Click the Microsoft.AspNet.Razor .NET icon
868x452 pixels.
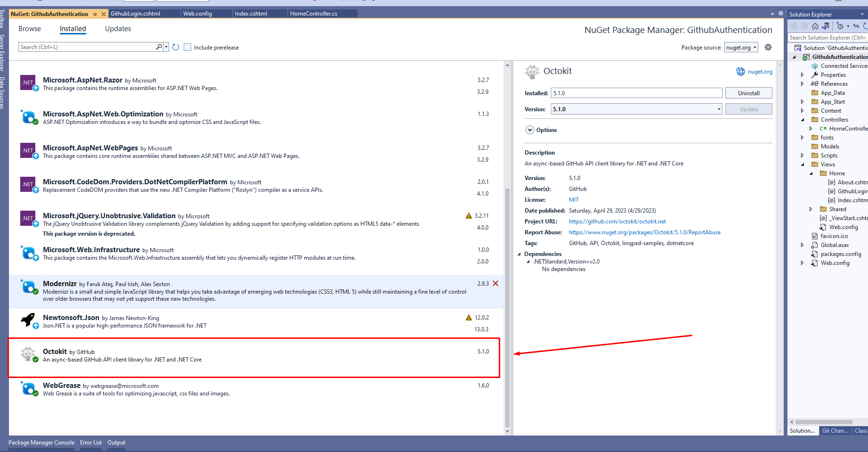tap(28, 82)
